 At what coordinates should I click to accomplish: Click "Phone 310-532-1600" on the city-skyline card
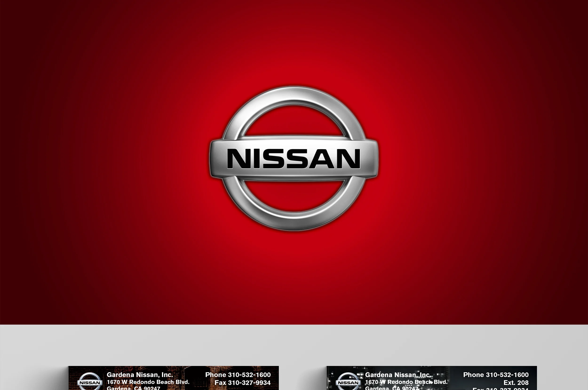click(496, 375)
